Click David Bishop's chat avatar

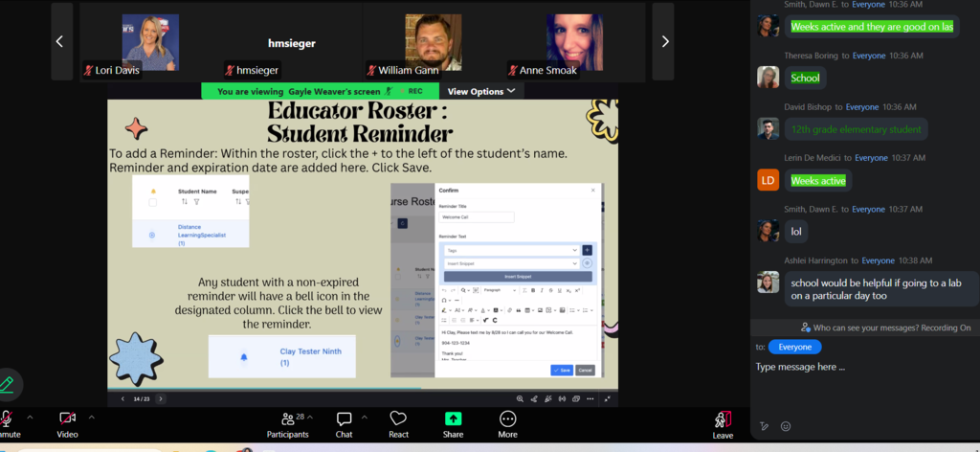click(768, 128)
